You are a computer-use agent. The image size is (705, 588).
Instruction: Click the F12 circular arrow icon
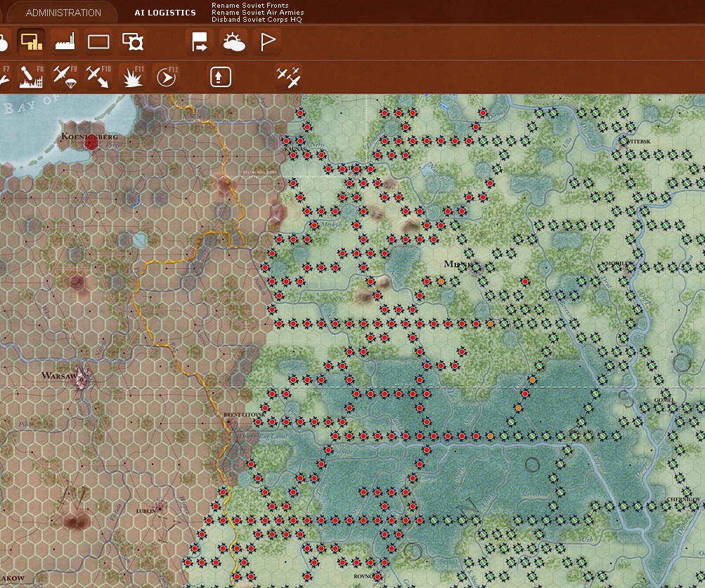167,77
